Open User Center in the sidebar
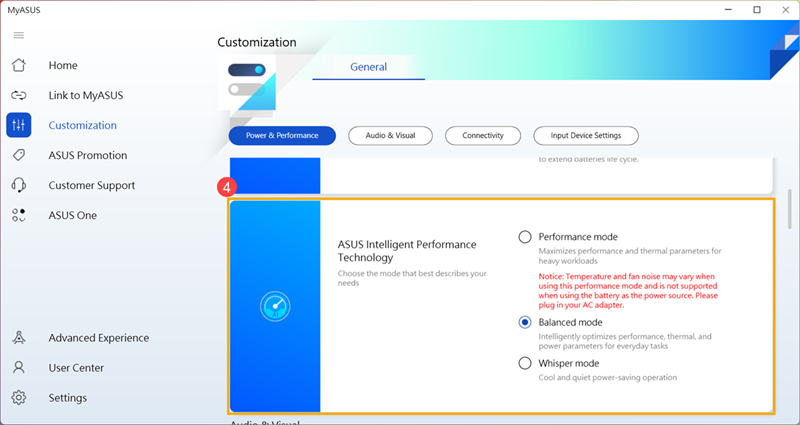Viewport: 800px width, 425px height. (76, 367)
